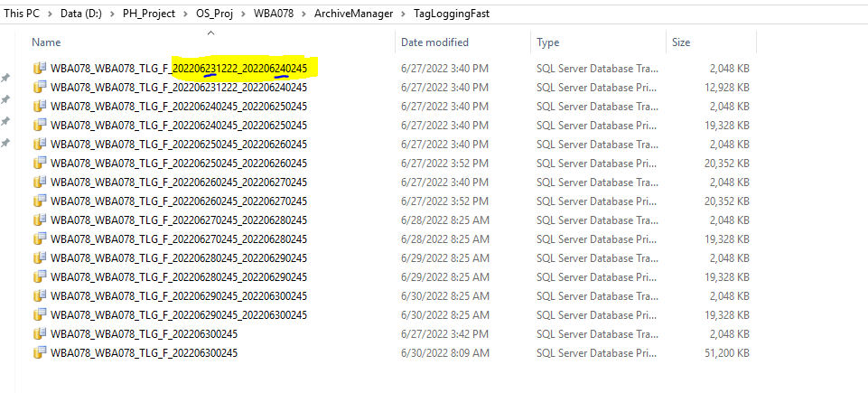The height and width of the screenshot is (393, 868).
Task: Click icon of 2,048 KB file TLG_F_202206290245_202206300245
Action: tap(40, 295)
